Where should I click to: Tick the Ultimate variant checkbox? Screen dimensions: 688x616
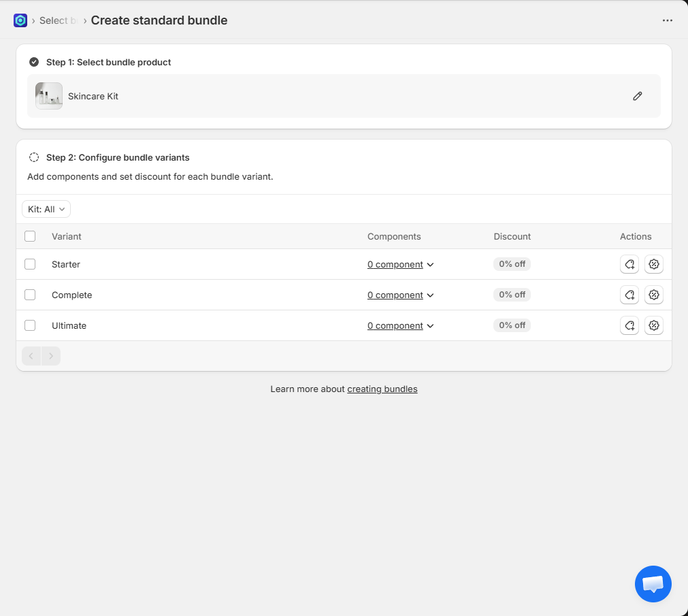click(x=30, y=325)
